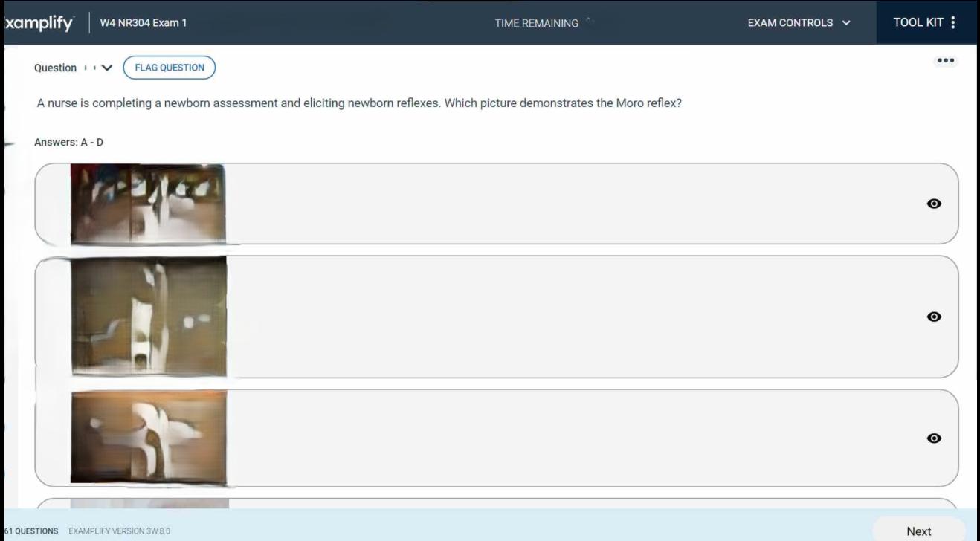The height and width of the screenshot is (541, 980).
Task: Go to the Next question
Action: (x=918, y=531)
